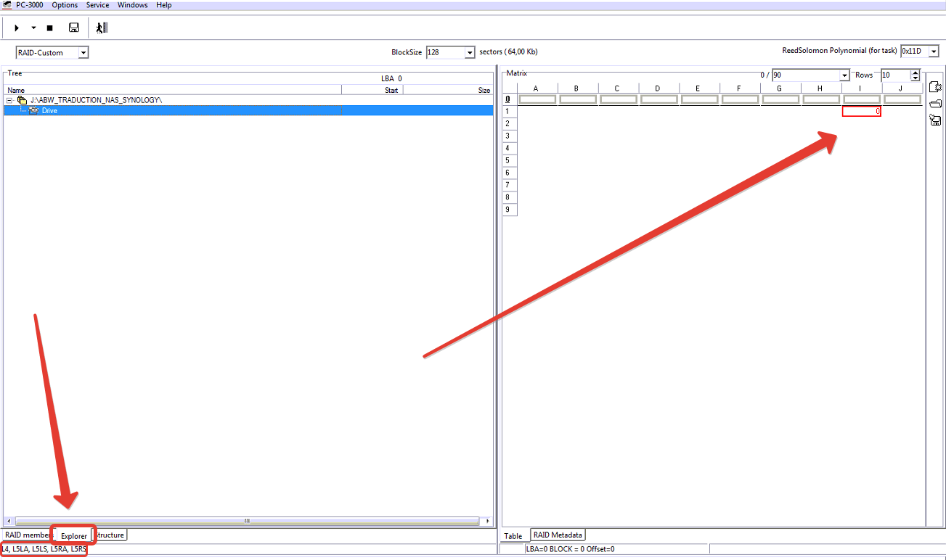Click the Name column header
The height and width of the screenshot is (560, 946).
pyautogui.click(x=173, y=90)
